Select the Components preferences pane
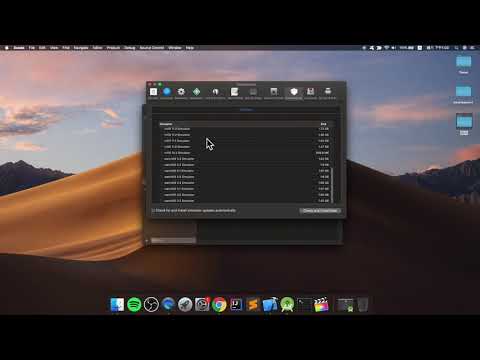Image resolution: width=480 pixels, height=360 pixels. click(294, 93)
